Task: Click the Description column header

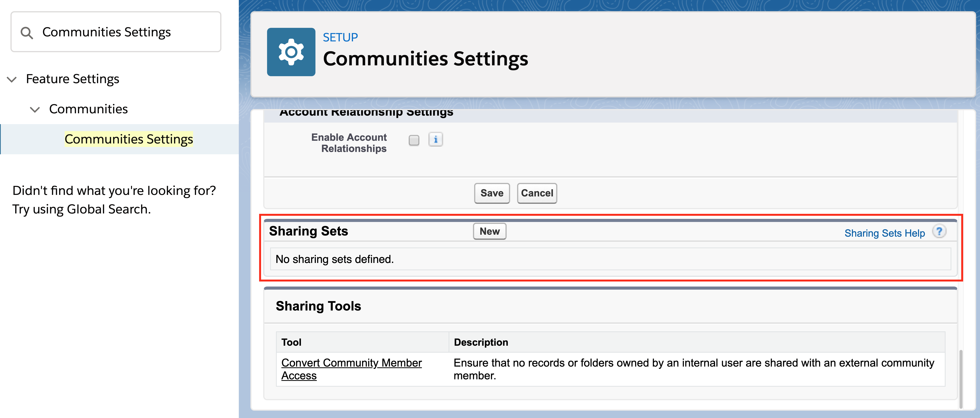Action: click(x=481, y=342)
